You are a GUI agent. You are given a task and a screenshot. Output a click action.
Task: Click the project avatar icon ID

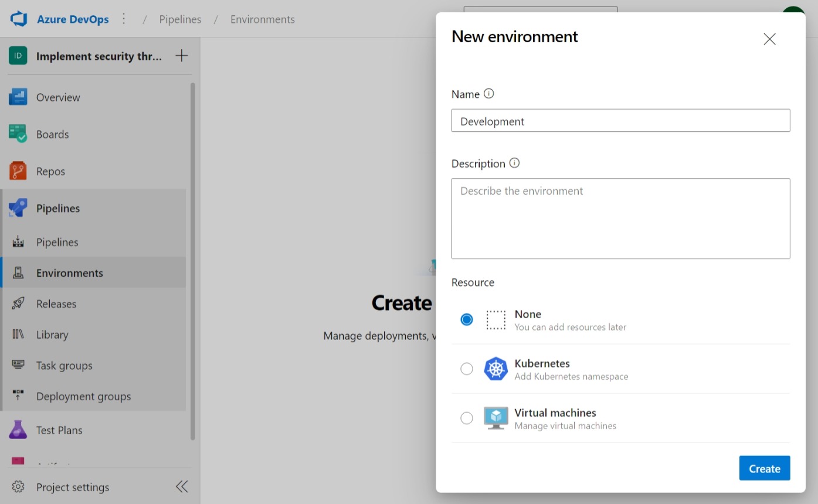18,56
